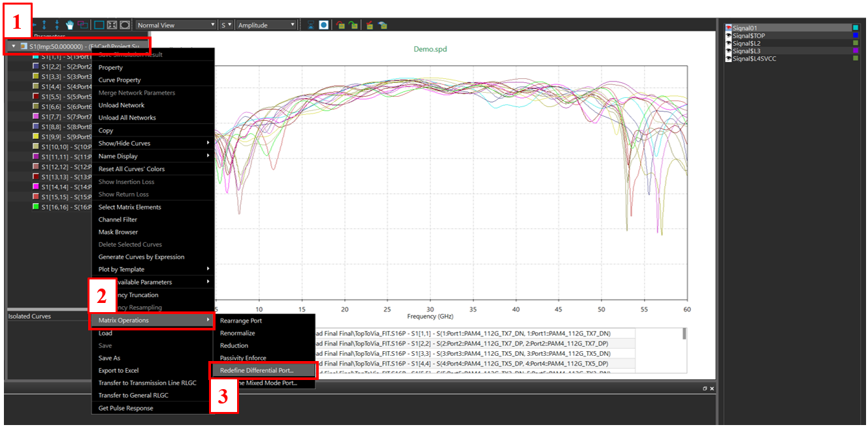Click the dock panel icon above log area
868x427 pixels.
(x=705, y=388)
